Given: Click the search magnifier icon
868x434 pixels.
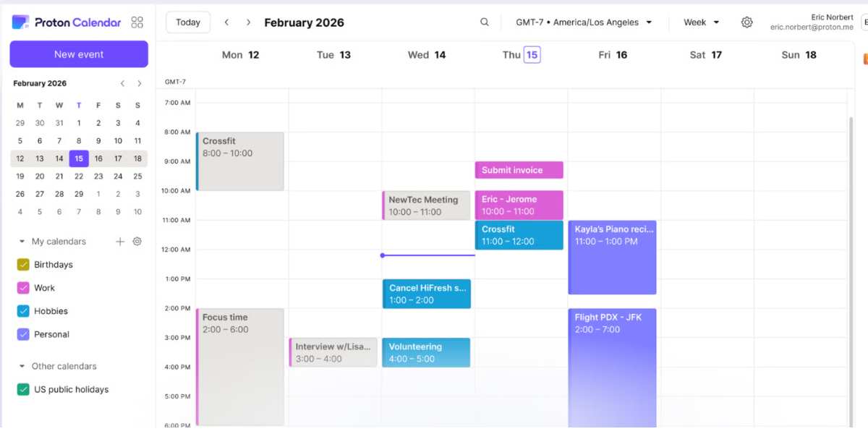Looking at the screenshot, I should coord(484,22).
